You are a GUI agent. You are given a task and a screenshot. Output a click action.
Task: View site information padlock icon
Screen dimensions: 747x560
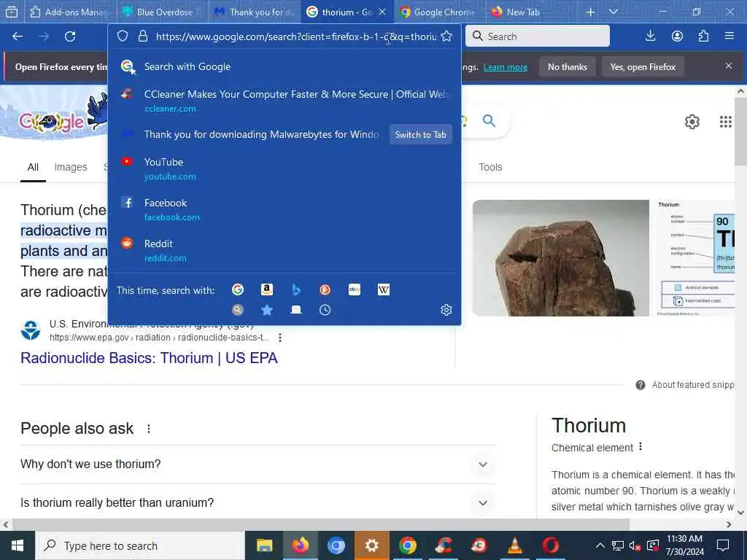(142, 36)
